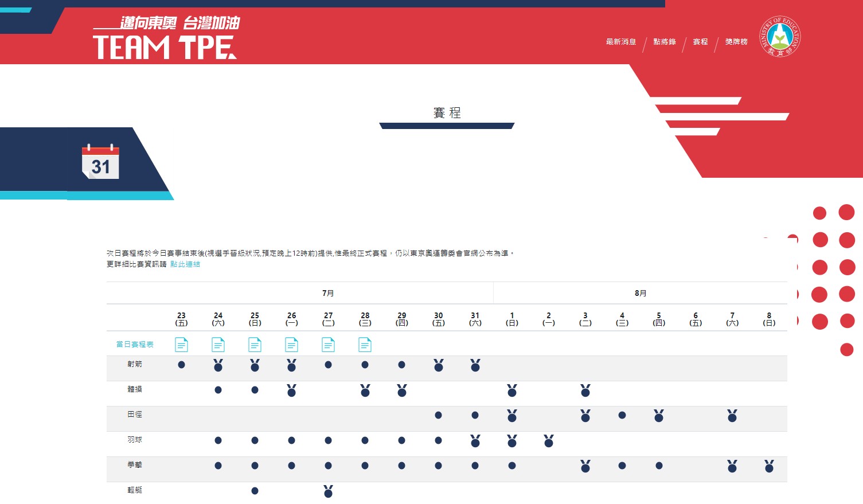Go to the 點將錄 athletes page
This screenshot has width=863, height=504.
[665, 42]
